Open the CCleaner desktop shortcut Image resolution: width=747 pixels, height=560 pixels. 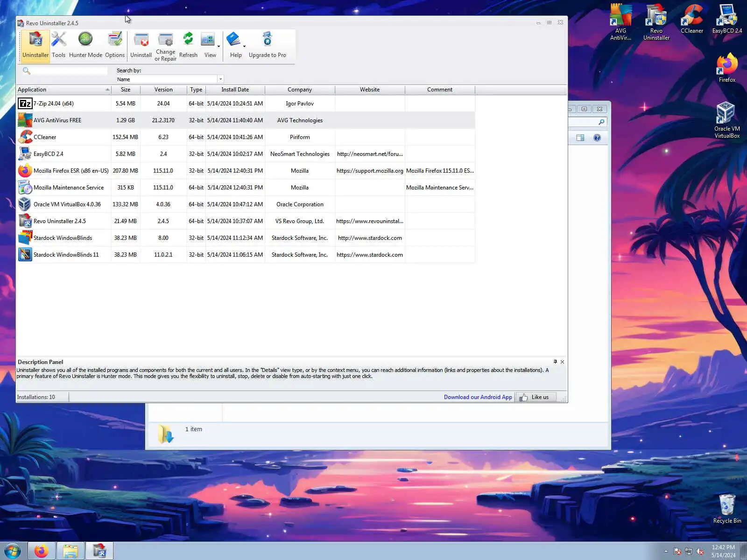click(691, 19)
